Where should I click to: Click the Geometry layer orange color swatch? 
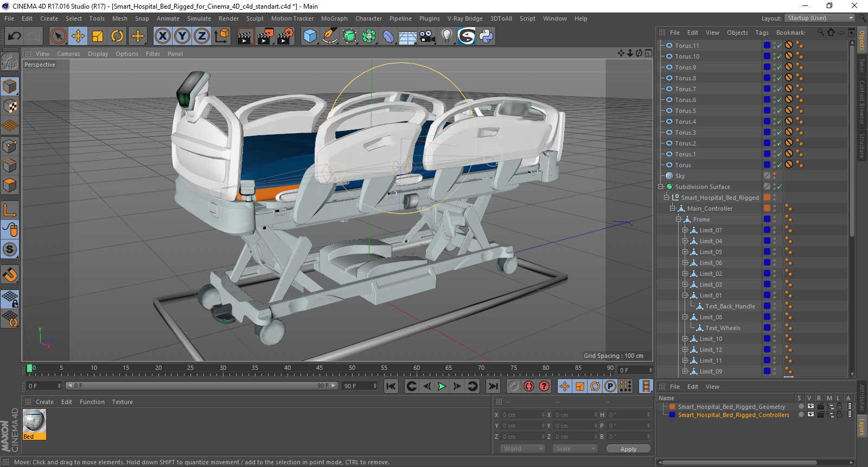[672, 407]
